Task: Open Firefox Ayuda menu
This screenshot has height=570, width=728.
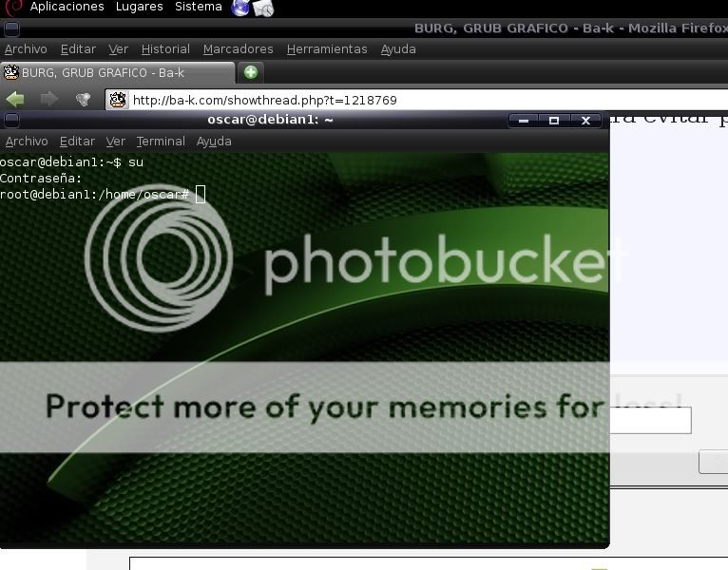Action: (398, 49)
